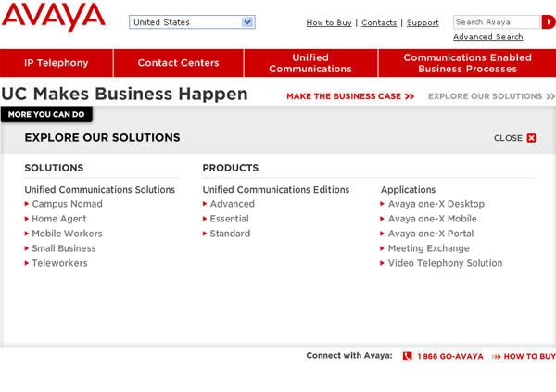The height and width of the screenshot is (392, 556).
Task: Open the How to Buy link
Action: tap(329, 22)
